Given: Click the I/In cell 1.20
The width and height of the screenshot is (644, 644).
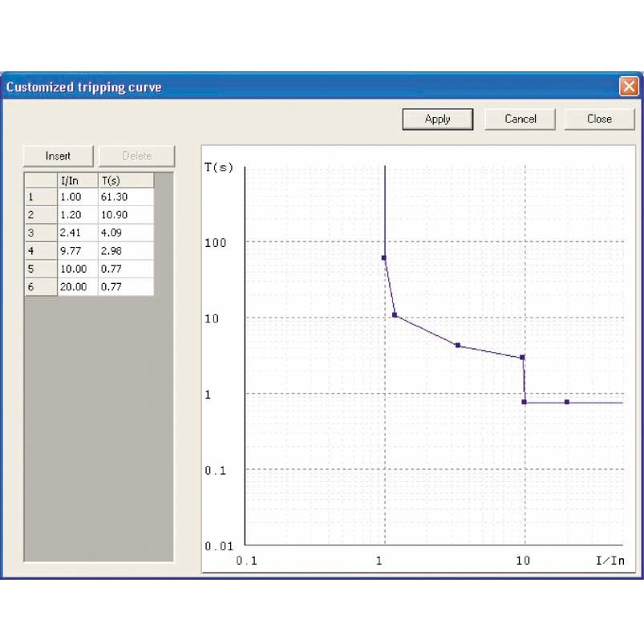Looking at the screenshot, I should tap(78, 215).
